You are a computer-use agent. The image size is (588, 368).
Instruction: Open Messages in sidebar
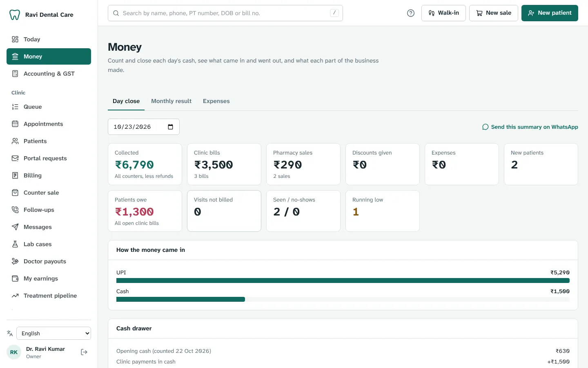[49, 227]
